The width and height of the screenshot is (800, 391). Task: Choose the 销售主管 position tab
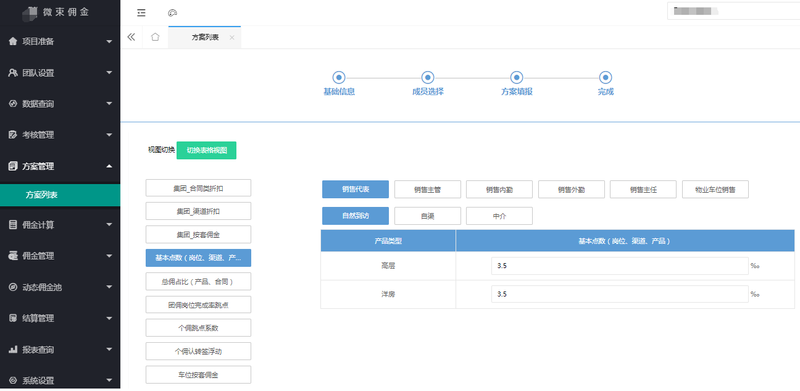[428, 189]
